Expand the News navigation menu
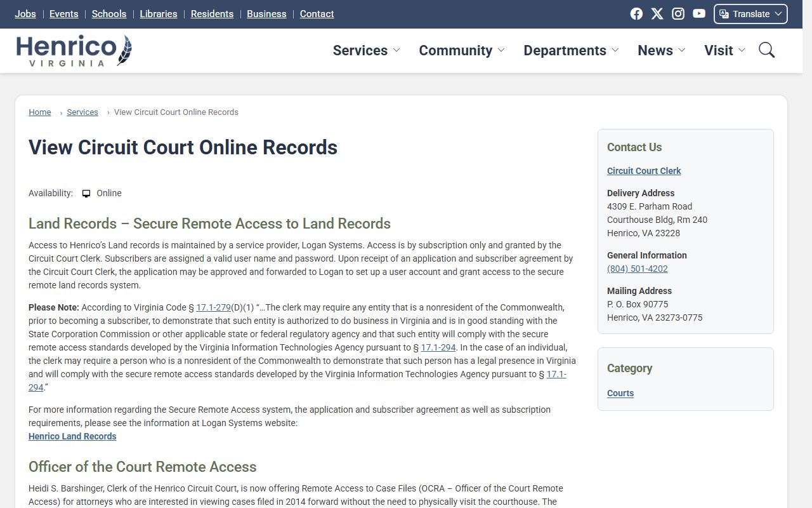812x508 pixels. click(662, 50)
